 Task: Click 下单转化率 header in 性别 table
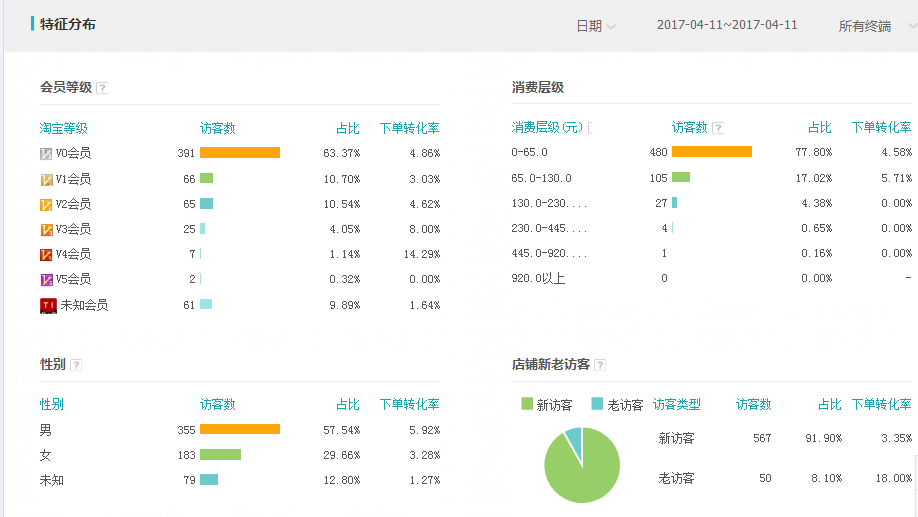(409, 404)
